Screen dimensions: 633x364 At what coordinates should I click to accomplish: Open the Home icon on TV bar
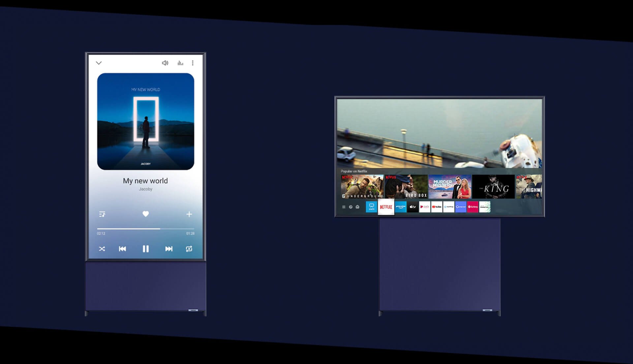tap(358, 207)
